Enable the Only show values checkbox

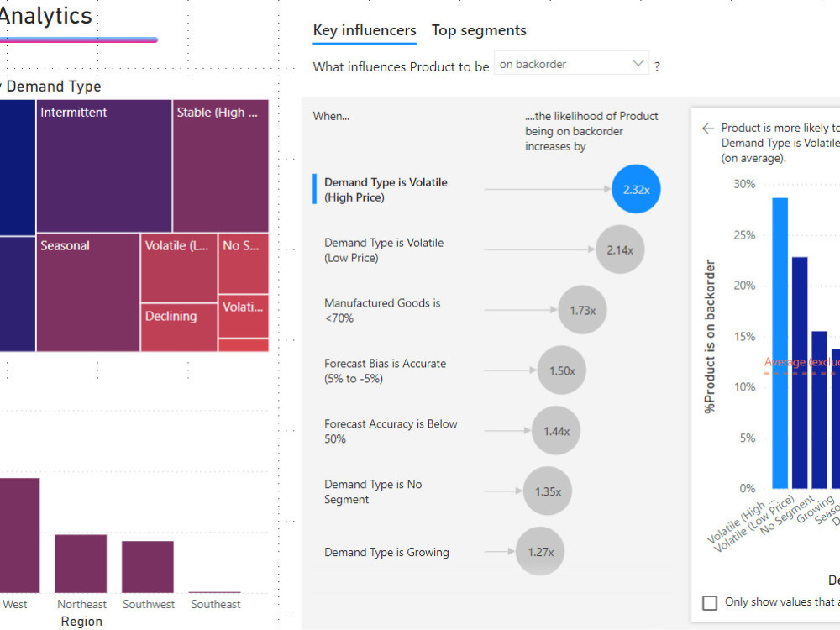(x=710, y=602)
